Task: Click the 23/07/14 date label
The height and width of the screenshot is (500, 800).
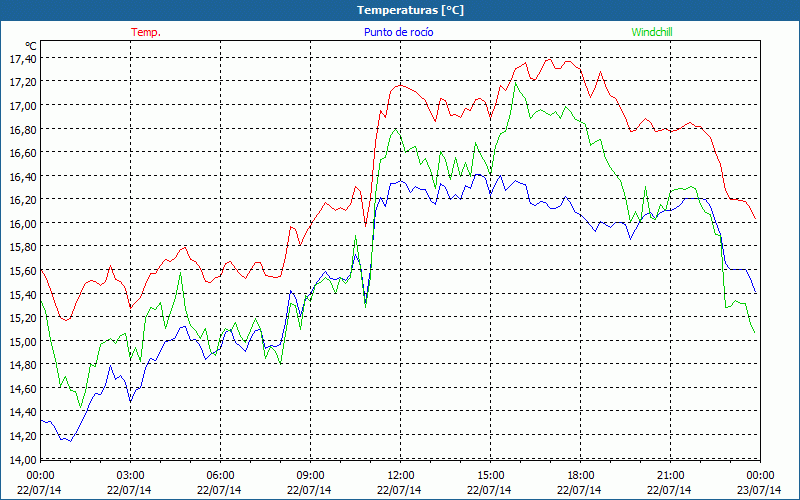Action: pyautogui.click(x=759, y=490)
